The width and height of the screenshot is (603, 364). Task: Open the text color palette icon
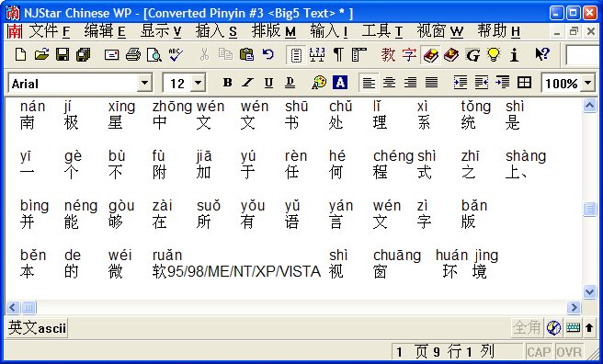point(319,82)
